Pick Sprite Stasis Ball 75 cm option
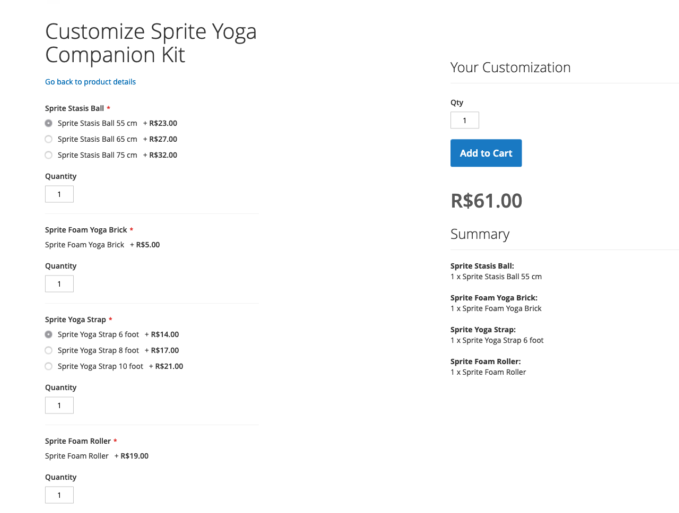Screen dimensions: 679x513 [x=49, y=155]
